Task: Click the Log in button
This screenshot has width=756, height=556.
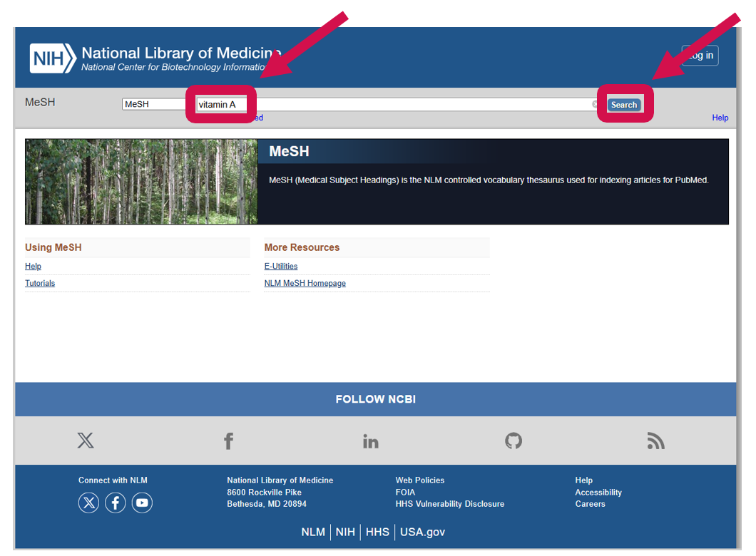Action: pyautogui.click(x=700, y=56)
